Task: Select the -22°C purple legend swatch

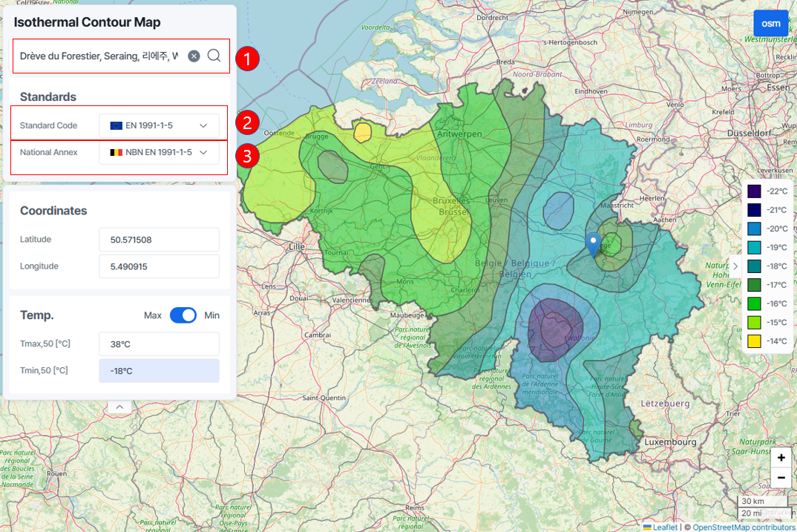Action: (x=752, y=191)
